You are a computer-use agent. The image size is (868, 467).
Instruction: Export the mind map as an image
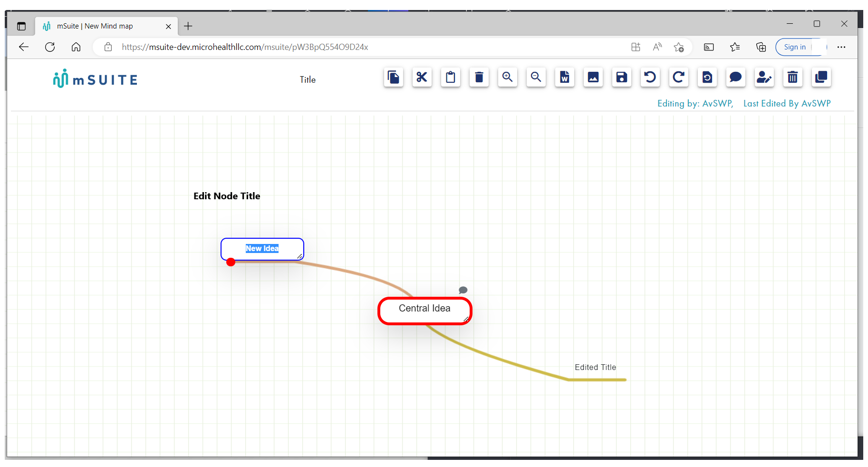[x=593, y=78]
